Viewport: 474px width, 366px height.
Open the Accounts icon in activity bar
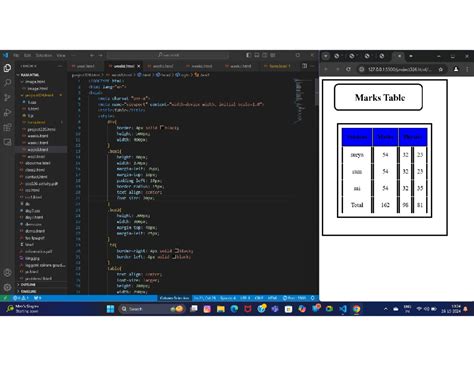pos(7,272)
